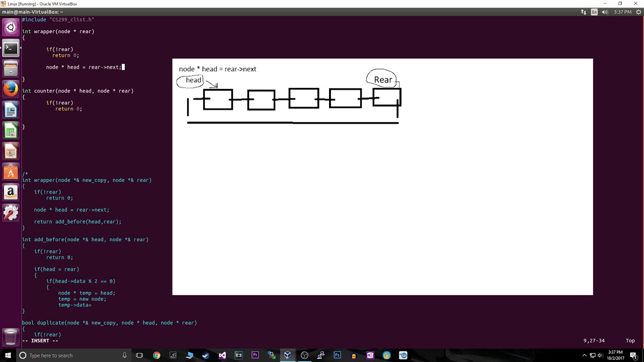The image size is (644, 362).
Task: Open the Windows taskbar clock and date
Action: tap(615, 355)
